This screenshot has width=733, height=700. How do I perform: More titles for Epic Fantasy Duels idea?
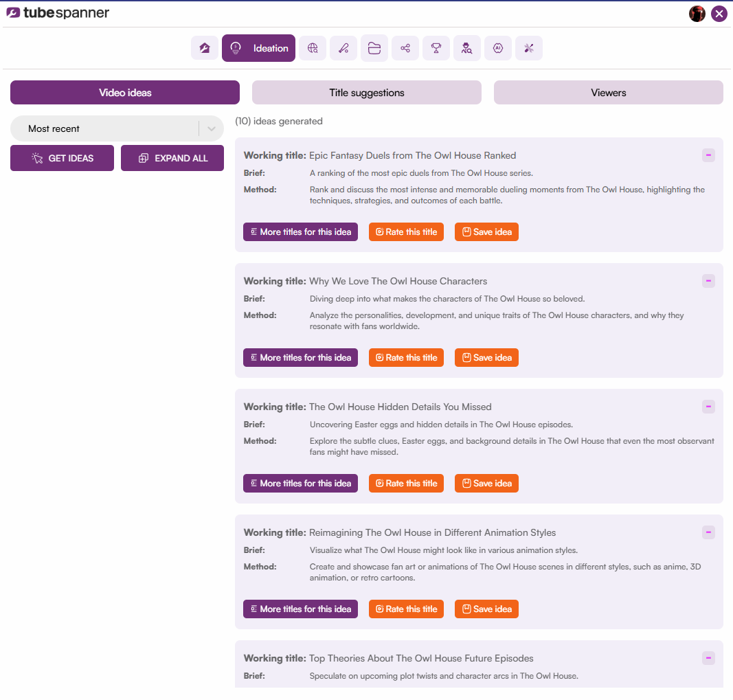pyautogui.click(x=300, y=232)
